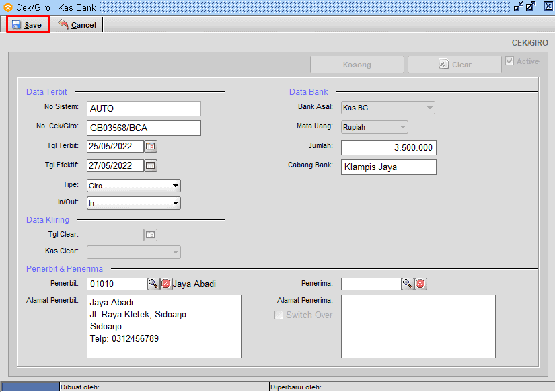Click the Penerima code field
This screenshot has width=555, height=392.
tap(371, 284)
